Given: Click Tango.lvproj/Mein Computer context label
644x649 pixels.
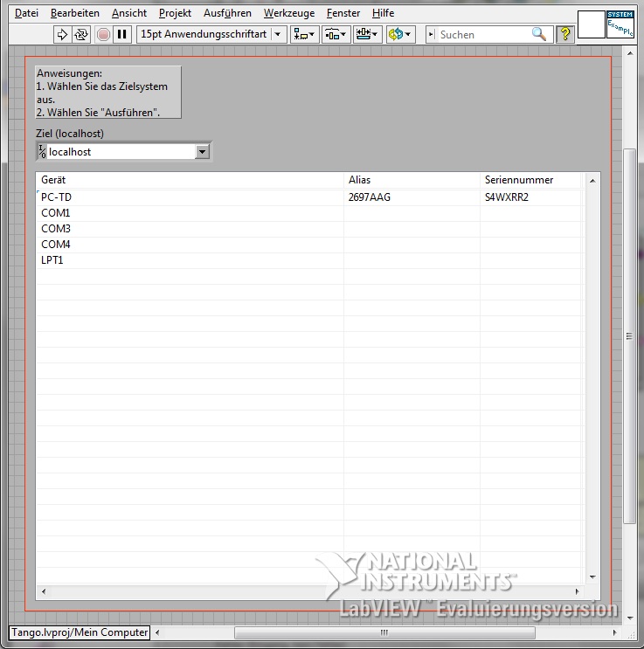Looking at the screenshot, I should (x=80, y=632).
